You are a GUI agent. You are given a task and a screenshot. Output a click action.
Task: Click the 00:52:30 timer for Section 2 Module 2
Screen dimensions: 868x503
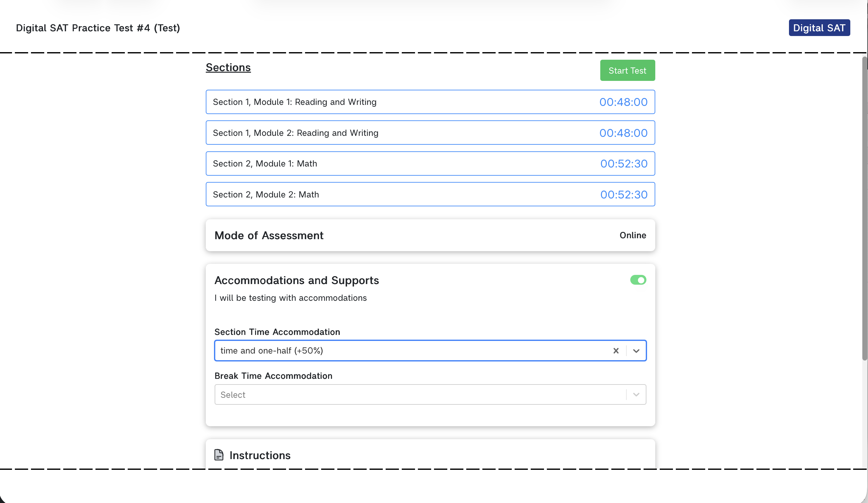pos(624,195)
